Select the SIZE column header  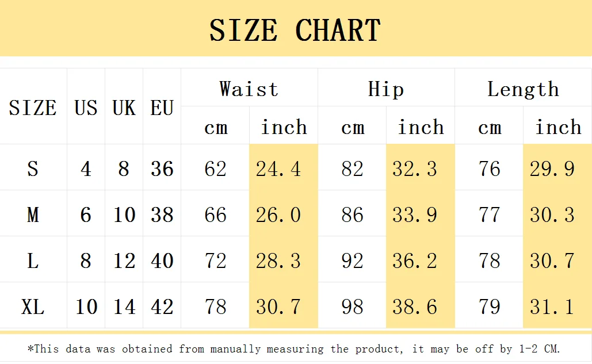click(x=33, y=108)
